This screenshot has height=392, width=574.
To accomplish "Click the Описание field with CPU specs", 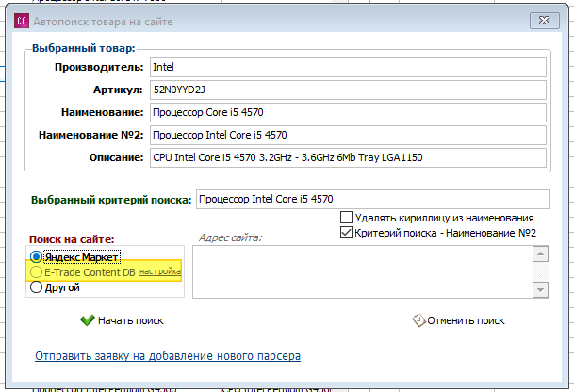I will click(348, 157).
